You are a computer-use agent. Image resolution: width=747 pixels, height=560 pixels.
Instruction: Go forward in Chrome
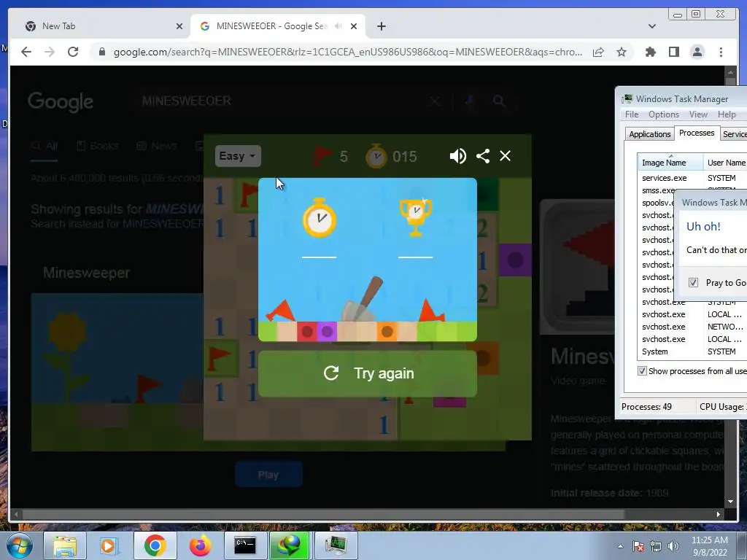pos(50,52)
